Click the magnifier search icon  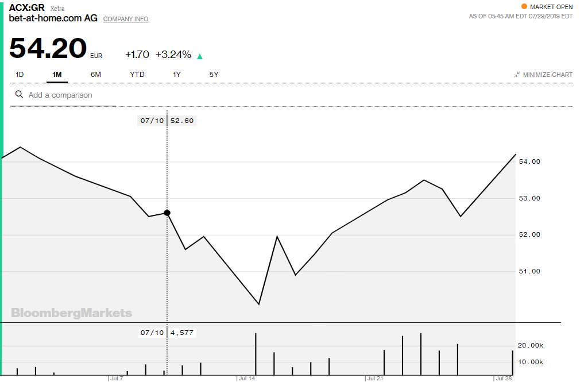coord(20,95)
